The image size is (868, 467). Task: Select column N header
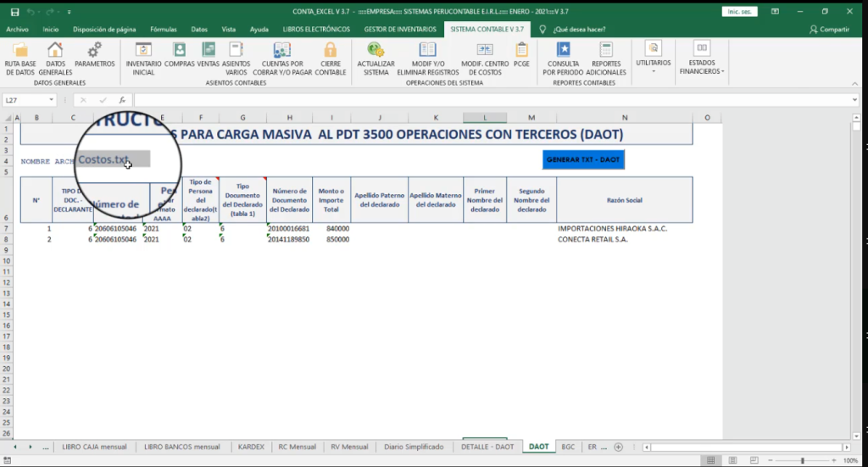[625, 117]
